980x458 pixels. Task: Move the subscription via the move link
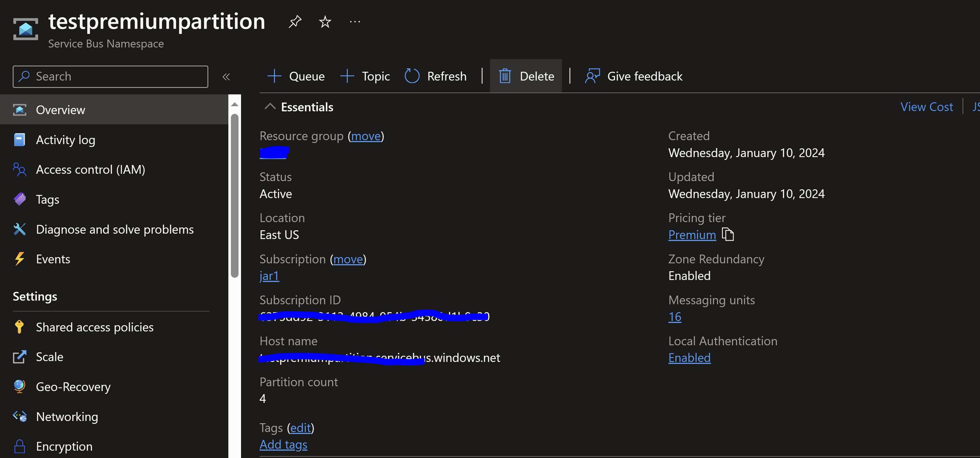(348, 259)
